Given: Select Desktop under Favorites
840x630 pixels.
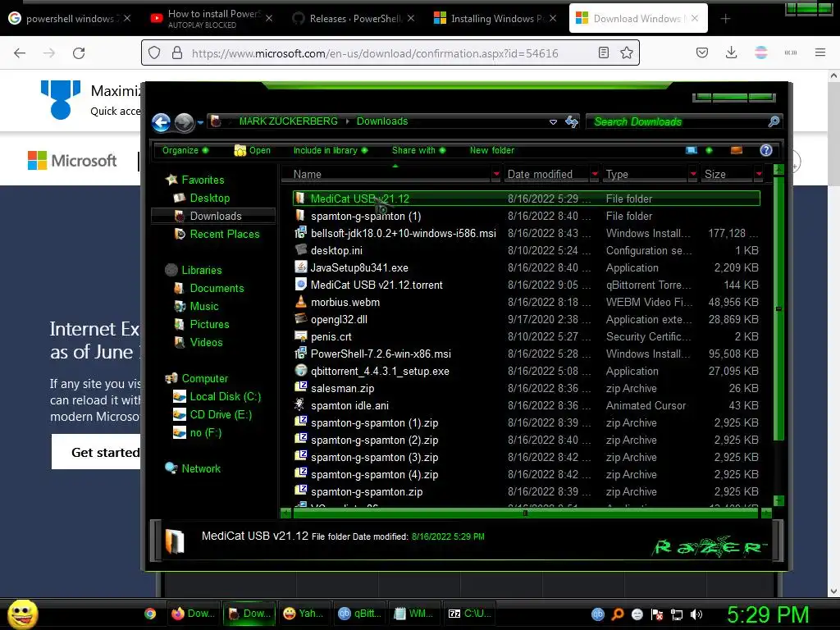Looking at the screenshot, I should pyautogui.click(x=202, y=199).
